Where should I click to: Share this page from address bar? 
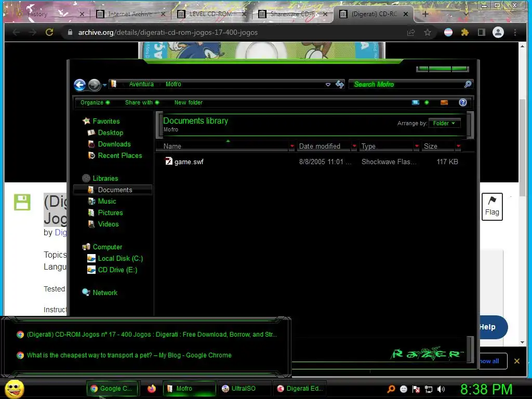(x=411, y=32)
